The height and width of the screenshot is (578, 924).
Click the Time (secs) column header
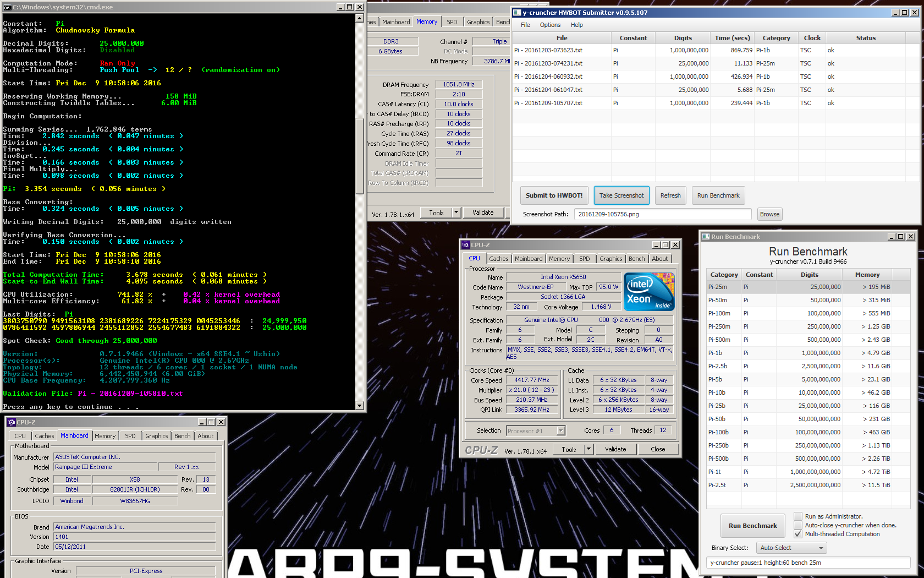(x=732, y=38)
